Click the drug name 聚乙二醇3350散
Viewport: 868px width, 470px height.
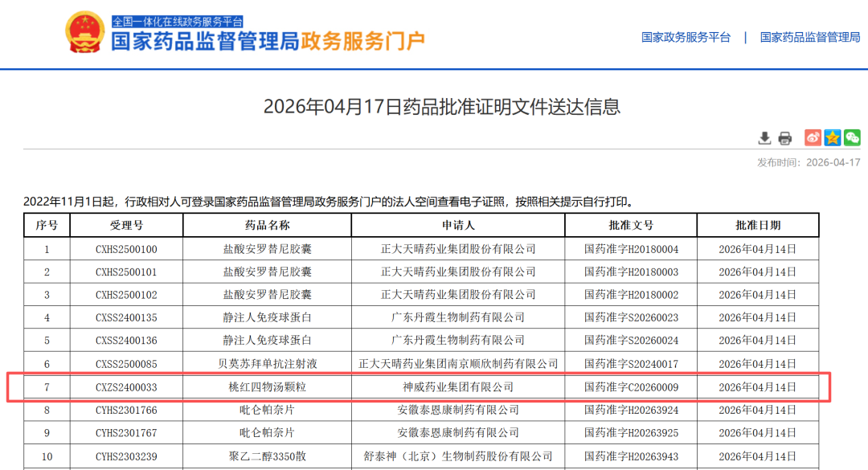(x=267, y=456)
